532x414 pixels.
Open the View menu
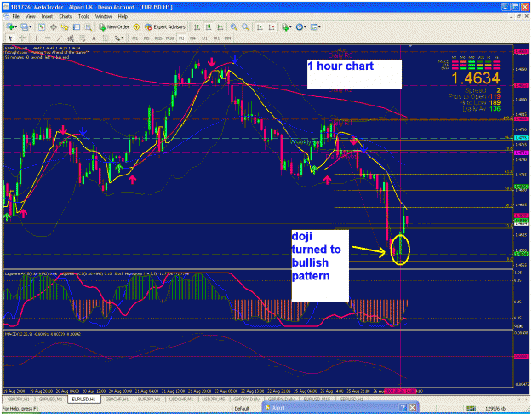click(30, 16)
